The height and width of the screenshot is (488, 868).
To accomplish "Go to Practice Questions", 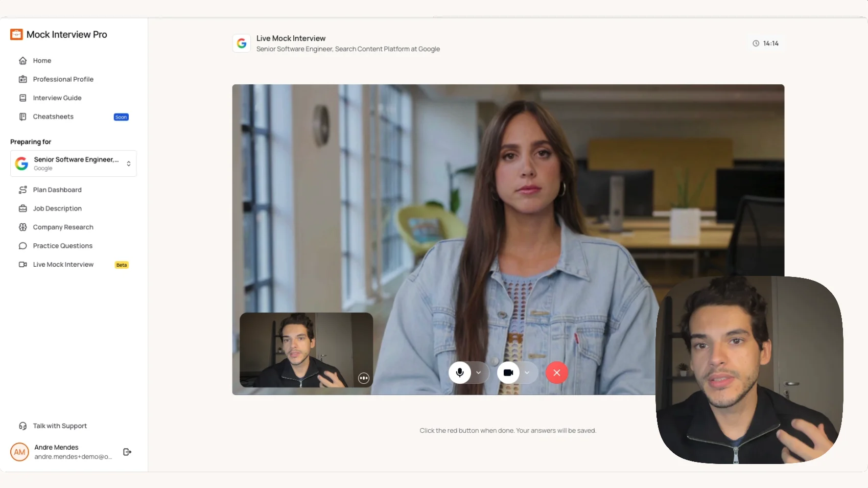I will tap(62, 246).
